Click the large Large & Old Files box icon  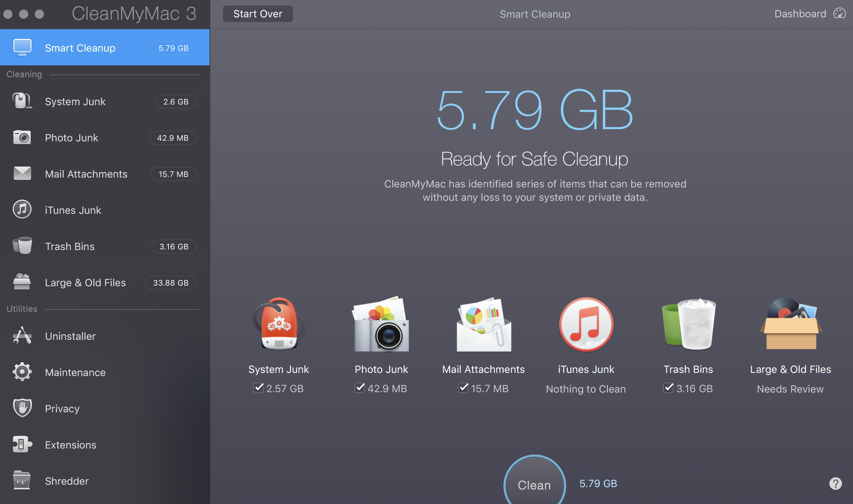(x=791, y=324)
